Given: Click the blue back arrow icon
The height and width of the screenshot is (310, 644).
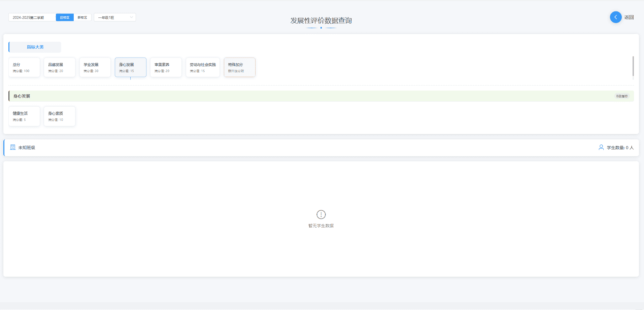Looking at the screenshot, I should [615, 17].
